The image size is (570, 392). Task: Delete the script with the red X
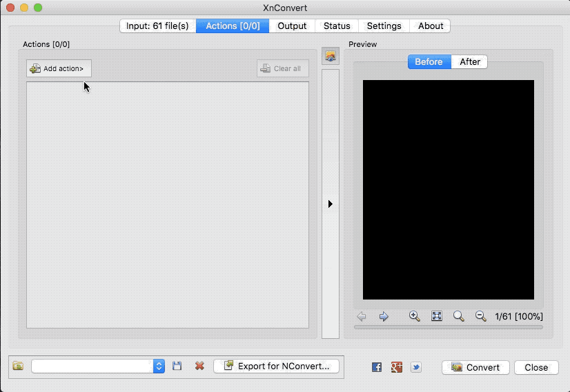[x=199, y=366]
